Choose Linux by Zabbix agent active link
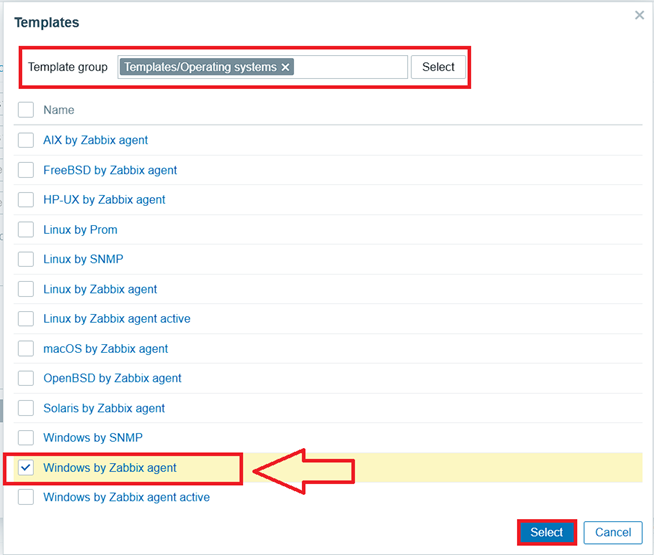 click(x=116, y=319)
